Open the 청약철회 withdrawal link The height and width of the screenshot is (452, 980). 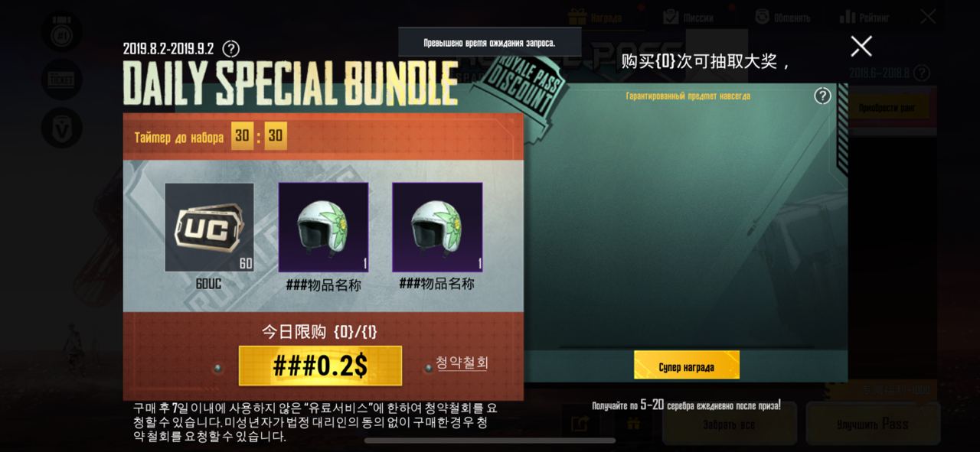462,363
